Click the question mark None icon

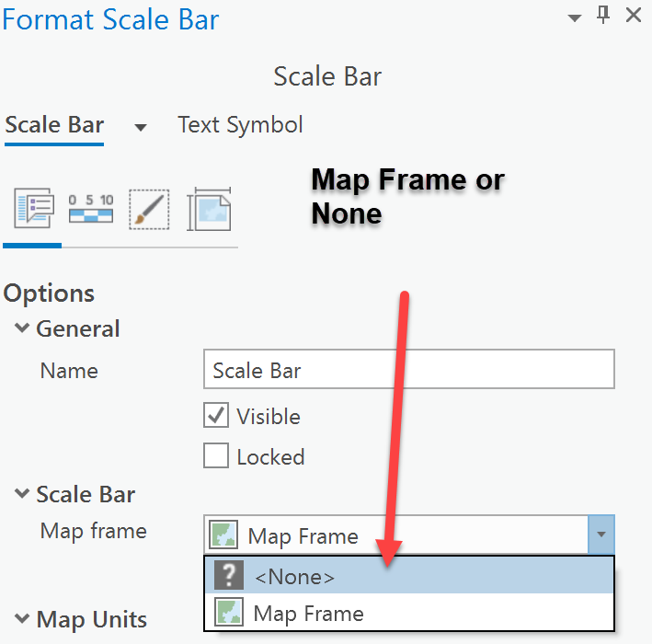[x=228, y=575]
